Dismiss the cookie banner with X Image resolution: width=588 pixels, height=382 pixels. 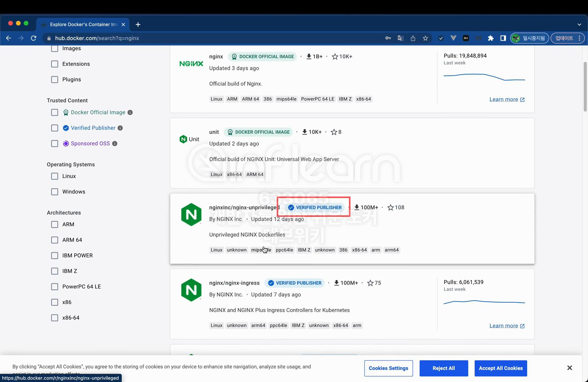point(570,368)
